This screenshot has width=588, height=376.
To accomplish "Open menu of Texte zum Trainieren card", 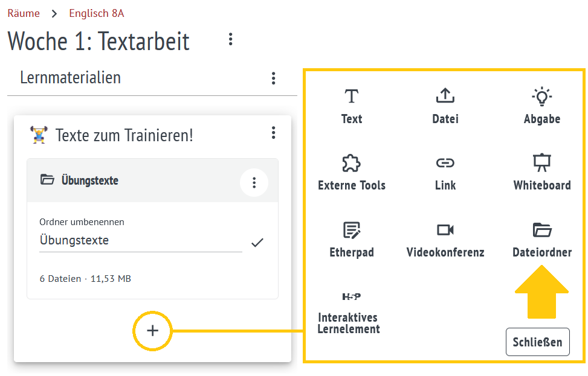I will point(274,133).
